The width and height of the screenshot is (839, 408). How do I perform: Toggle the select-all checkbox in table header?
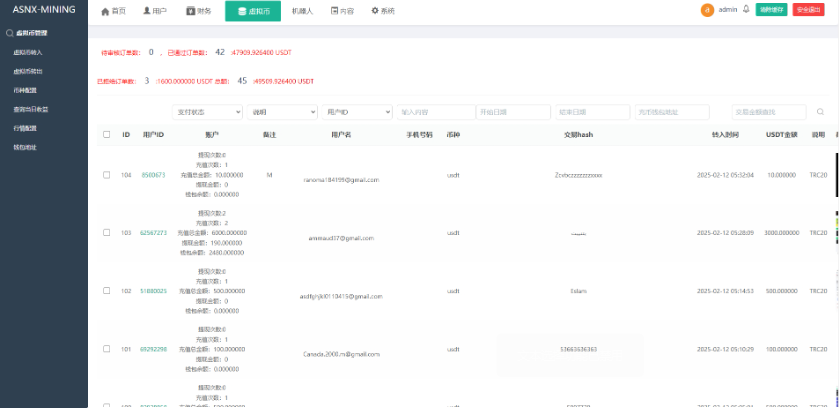[x=106, y=135]
